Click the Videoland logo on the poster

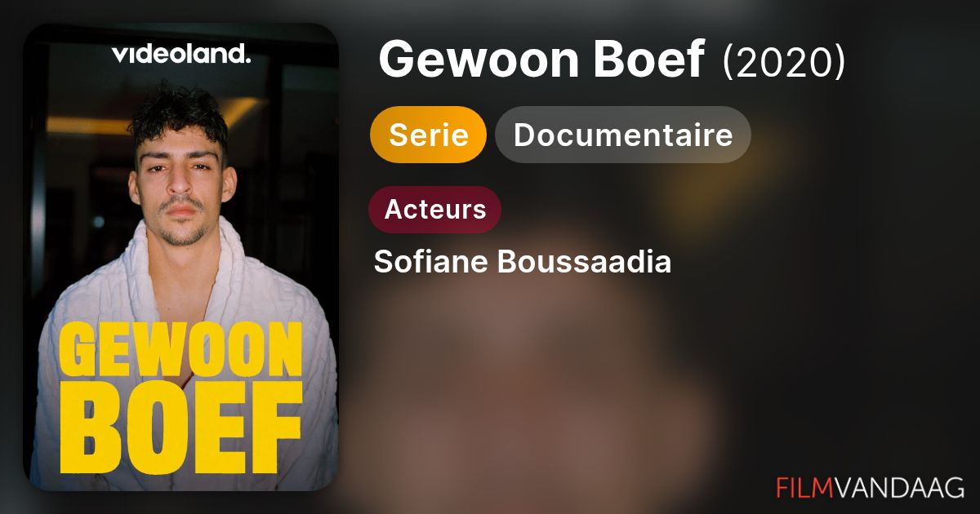pyautogui.click(x=180, y=55)
